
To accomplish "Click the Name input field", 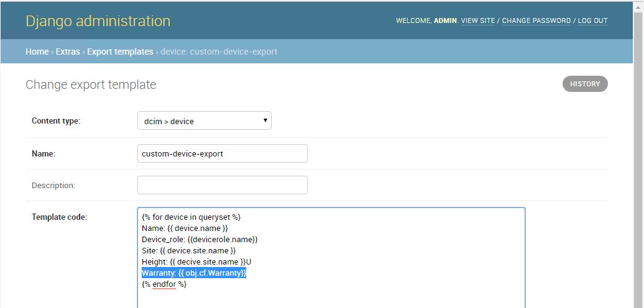I will (222, 153).
